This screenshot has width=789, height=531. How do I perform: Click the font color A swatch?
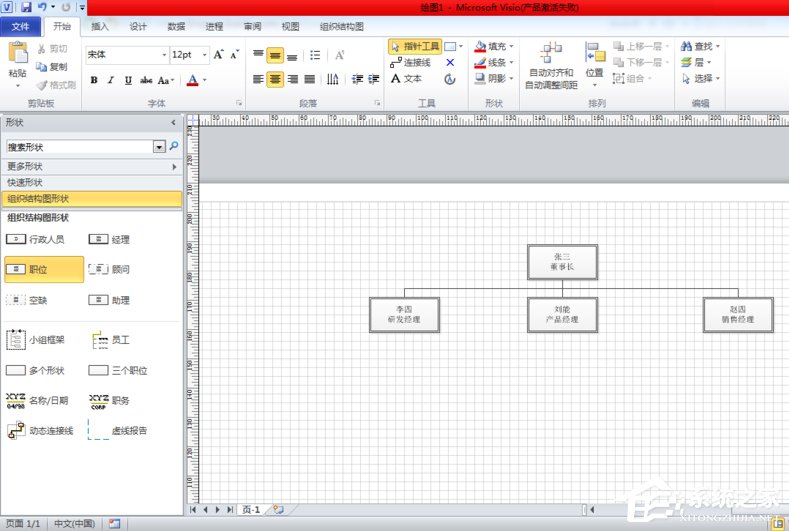click(x=192, y=80)
